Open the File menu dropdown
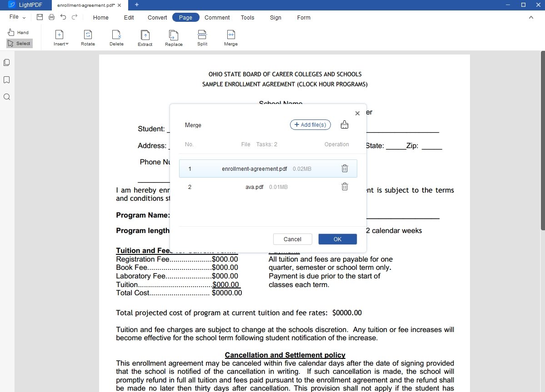The image size is (545, 392). [x=17, y=17]
